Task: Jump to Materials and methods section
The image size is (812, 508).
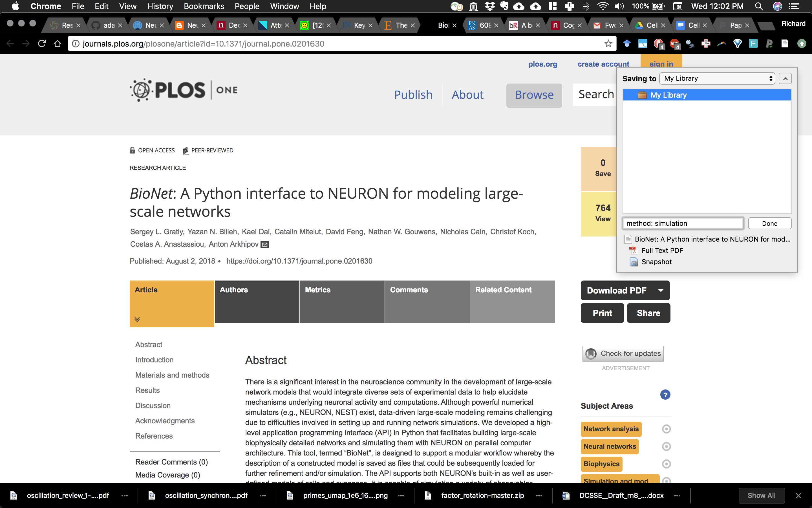Action: (172, 375)
